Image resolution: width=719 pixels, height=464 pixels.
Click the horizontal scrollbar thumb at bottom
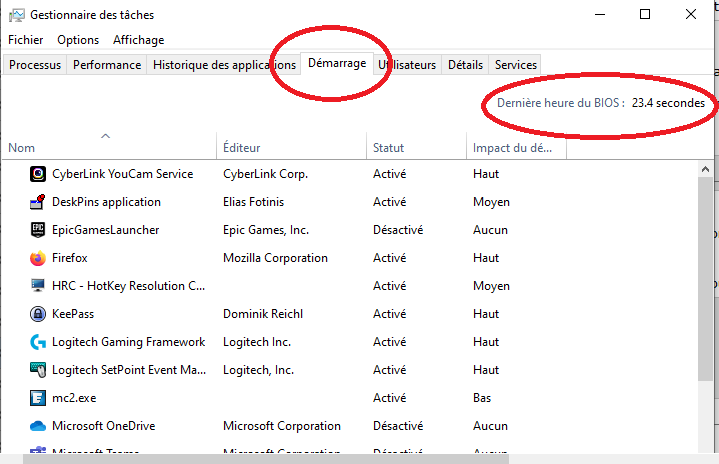pyautogui.click(x=266, y=458)
